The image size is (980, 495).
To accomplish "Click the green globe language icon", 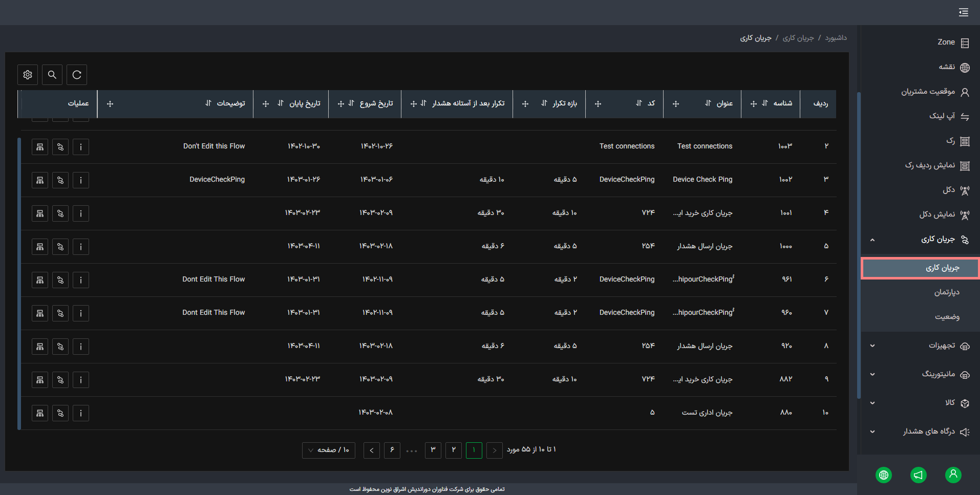I will coord(884,475).
